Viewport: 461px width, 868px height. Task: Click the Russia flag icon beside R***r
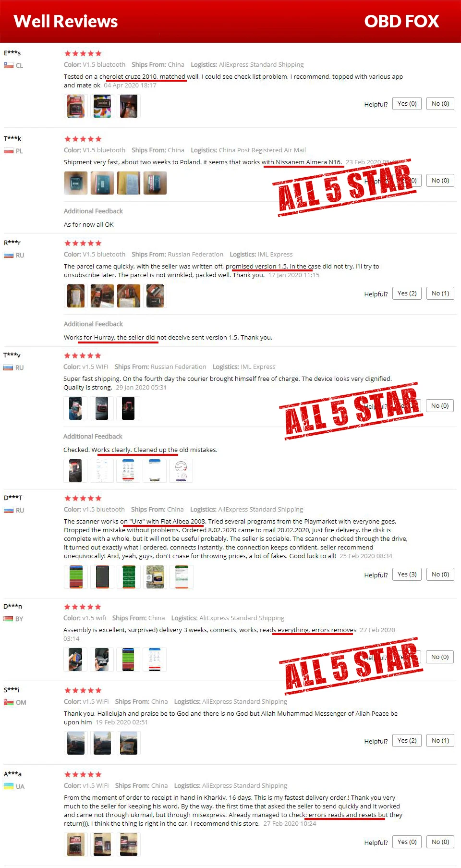(8, 255)
